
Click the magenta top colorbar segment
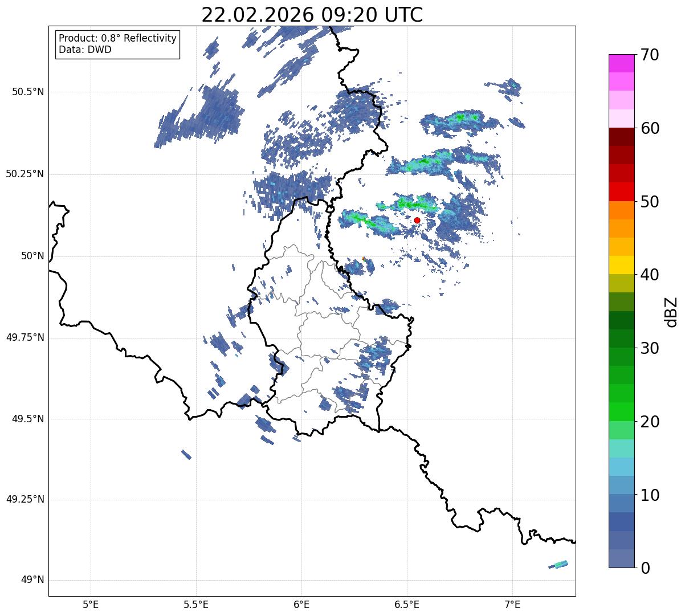click(x=622, y=63)
